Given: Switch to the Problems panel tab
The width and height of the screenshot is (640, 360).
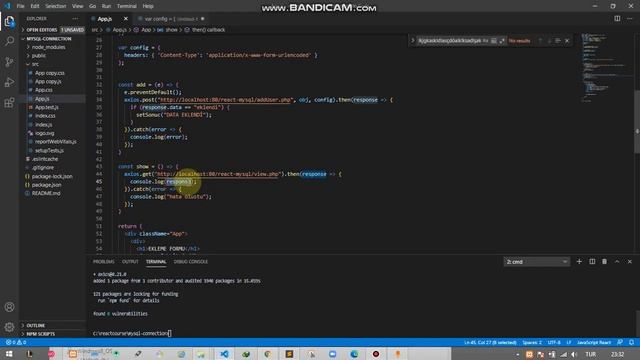Looking at the screenshot, I should (x=103, y=262).
